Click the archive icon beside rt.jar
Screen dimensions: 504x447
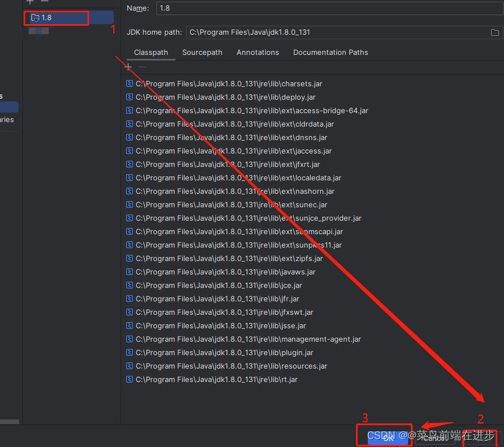click(130, 380)
